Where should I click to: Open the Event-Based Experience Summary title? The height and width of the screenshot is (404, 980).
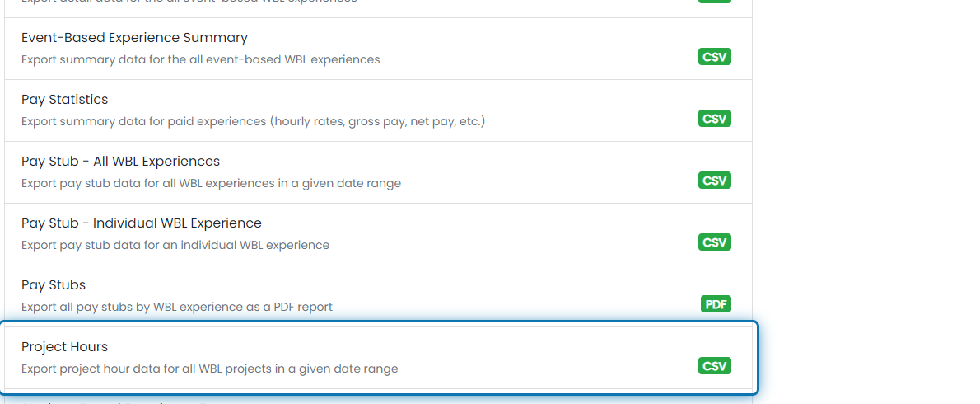(x=134, y=38)
